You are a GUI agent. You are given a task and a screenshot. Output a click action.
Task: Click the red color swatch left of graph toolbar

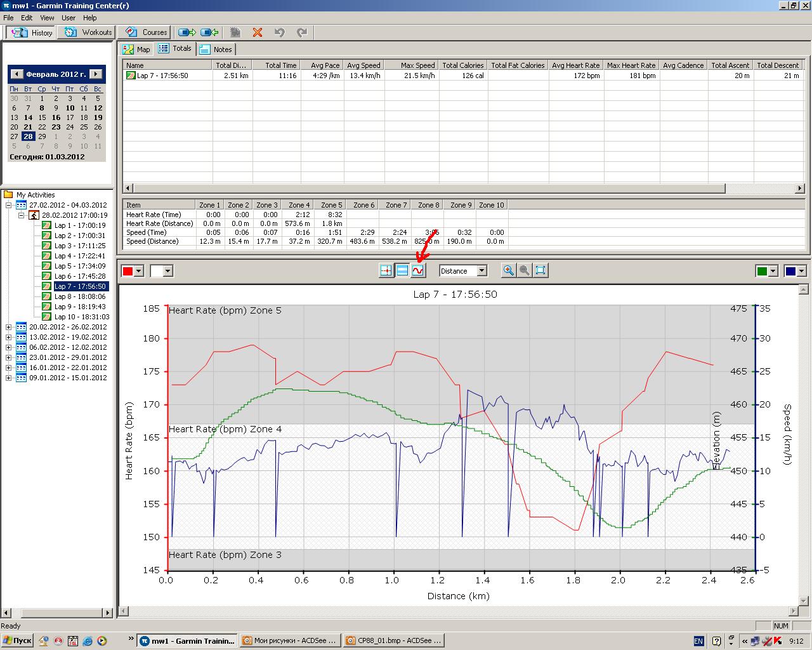tap(128, 271)
